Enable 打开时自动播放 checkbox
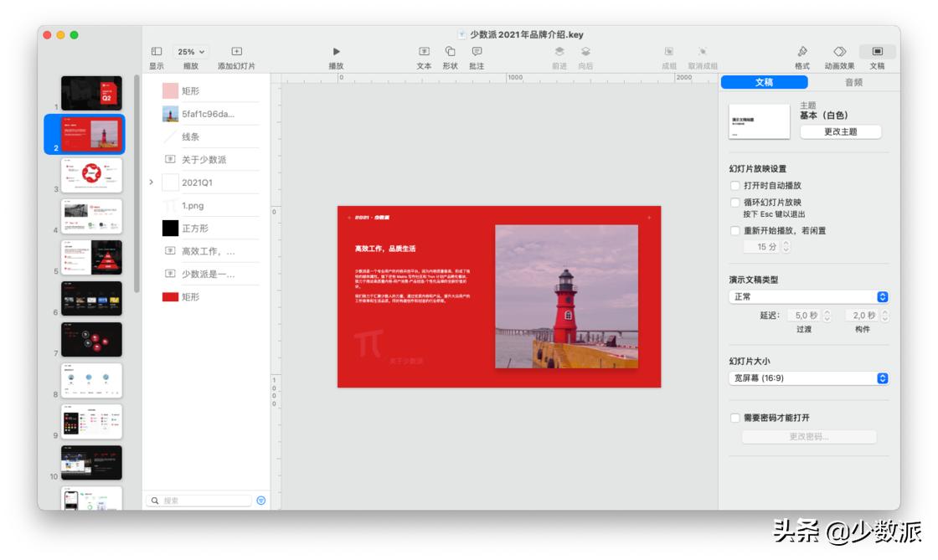Viewport: 938px width, 560px height. (x=735, y=186)
